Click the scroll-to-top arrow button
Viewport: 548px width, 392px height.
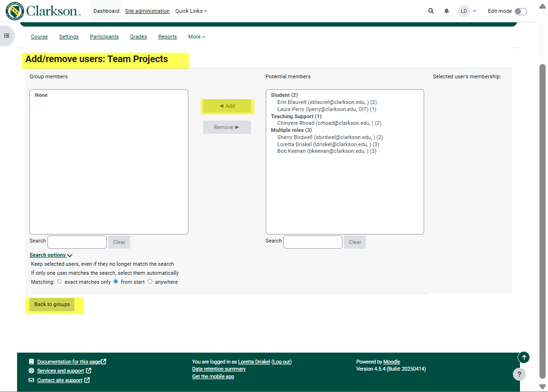pyautogui.click(x=523, y=357)
